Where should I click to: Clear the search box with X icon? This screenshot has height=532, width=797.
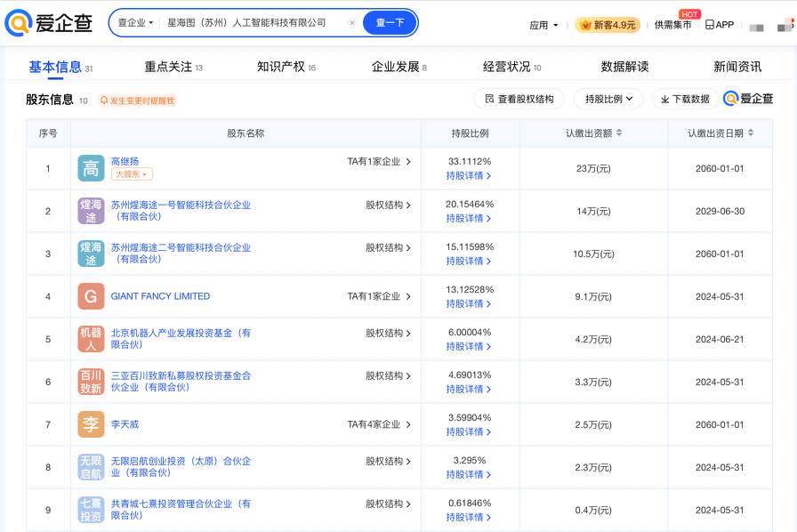point(351,23)
